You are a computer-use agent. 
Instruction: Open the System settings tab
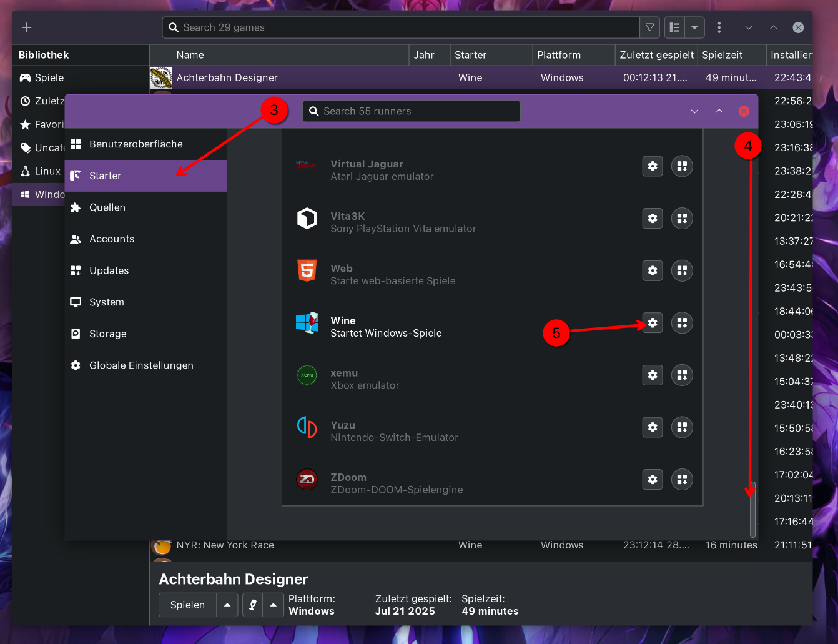click(x=145, y=302)
